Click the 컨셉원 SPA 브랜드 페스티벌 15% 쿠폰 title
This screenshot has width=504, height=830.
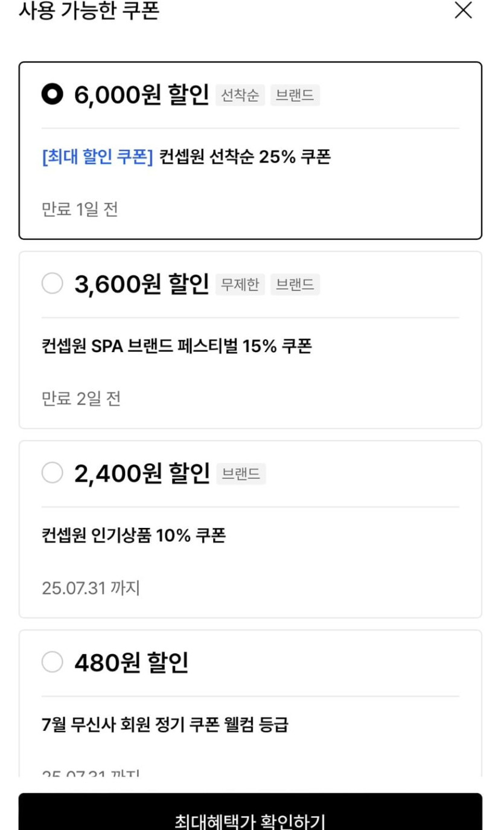point(176,346)
